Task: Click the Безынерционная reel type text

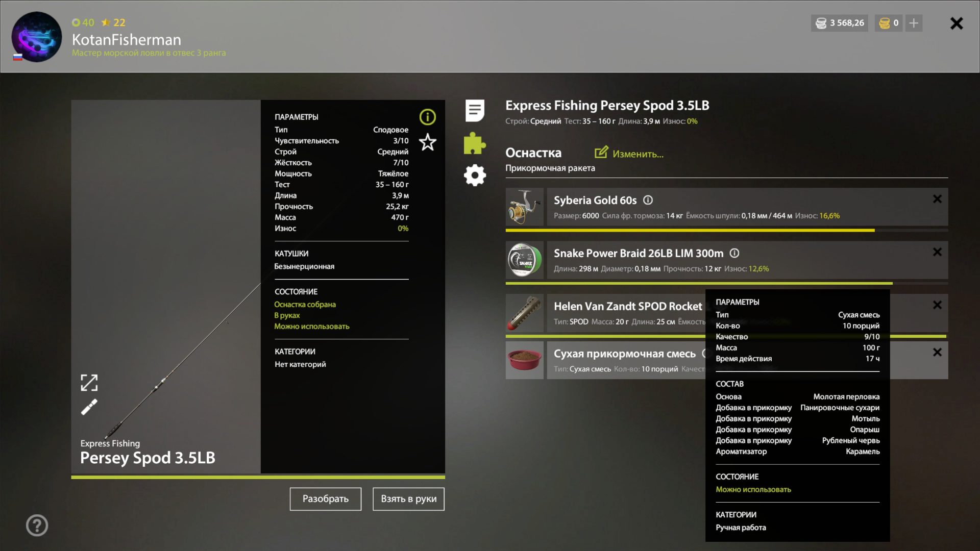Action: (305, 266)
